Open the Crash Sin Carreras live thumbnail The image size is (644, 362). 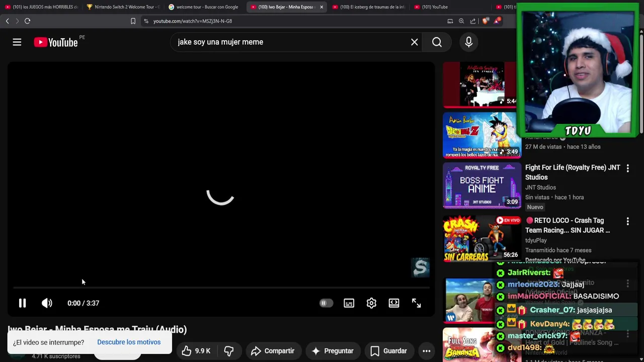click(482, 239)
